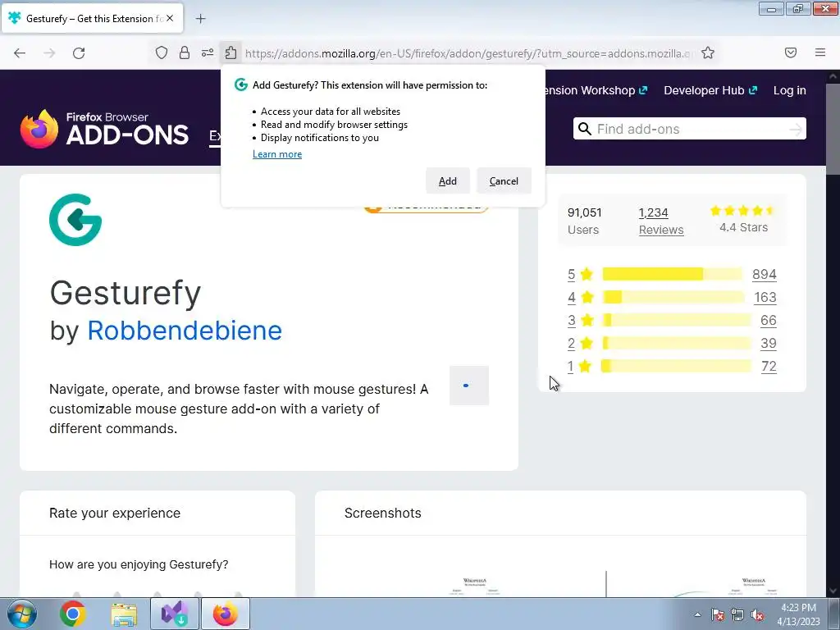Click the extension puzzle icon in address bar
Screen dimensions: 840x630
(x=231, y=52)
